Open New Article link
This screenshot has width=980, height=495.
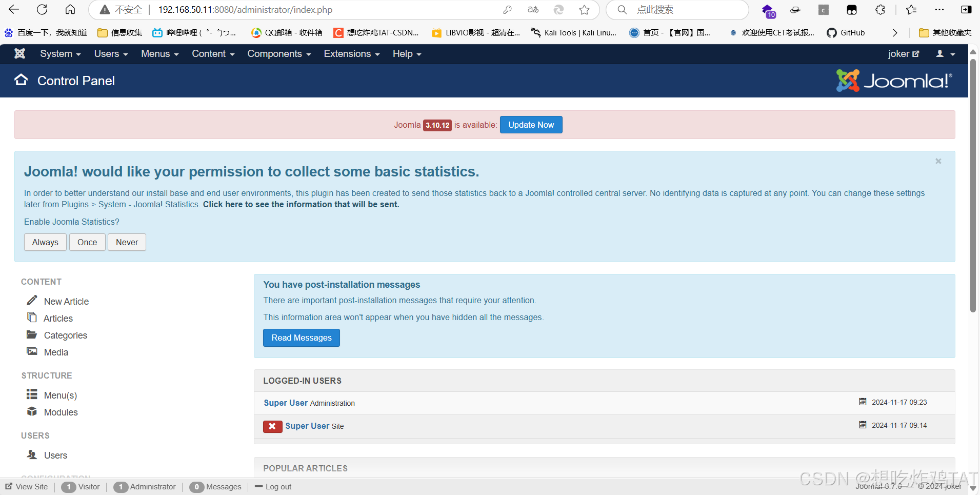point(66,301)
